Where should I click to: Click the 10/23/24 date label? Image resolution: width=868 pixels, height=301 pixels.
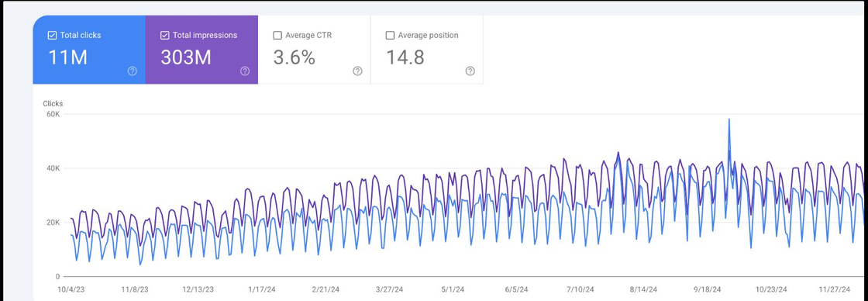(x=771, y=289)
